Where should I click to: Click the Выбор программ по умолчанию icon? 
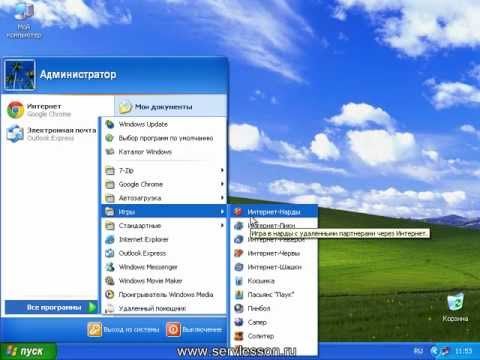pos(110,138)
